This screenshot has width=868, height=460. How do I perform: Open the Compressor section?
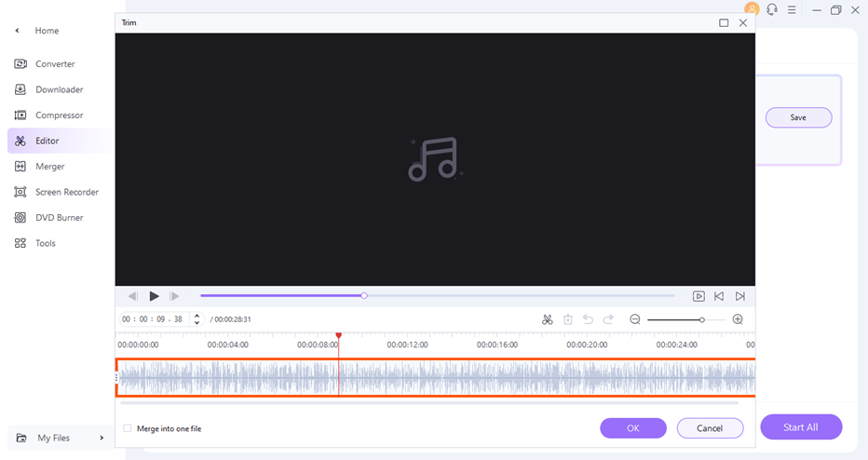point(60,115)
